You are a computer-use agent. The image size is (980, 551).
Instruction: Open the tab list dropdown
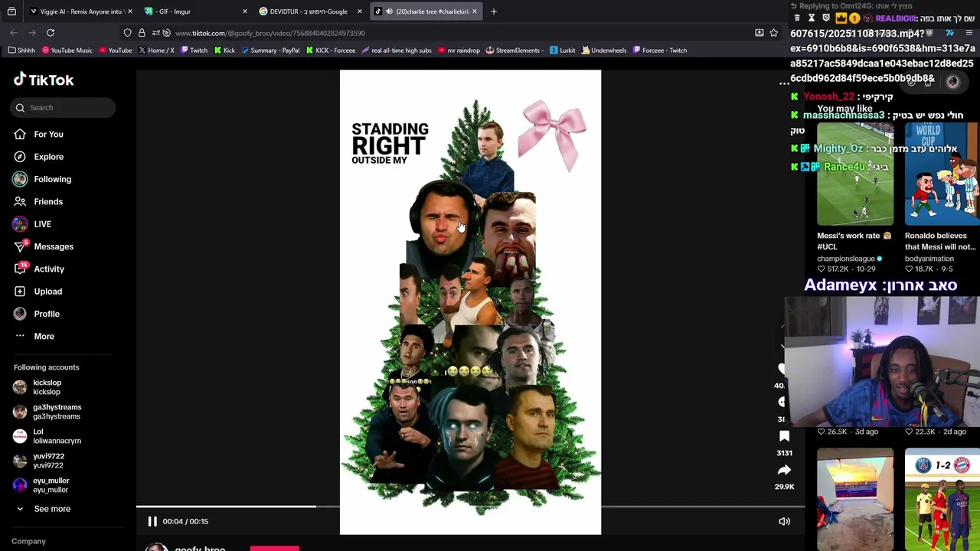(x=11, y=11)
